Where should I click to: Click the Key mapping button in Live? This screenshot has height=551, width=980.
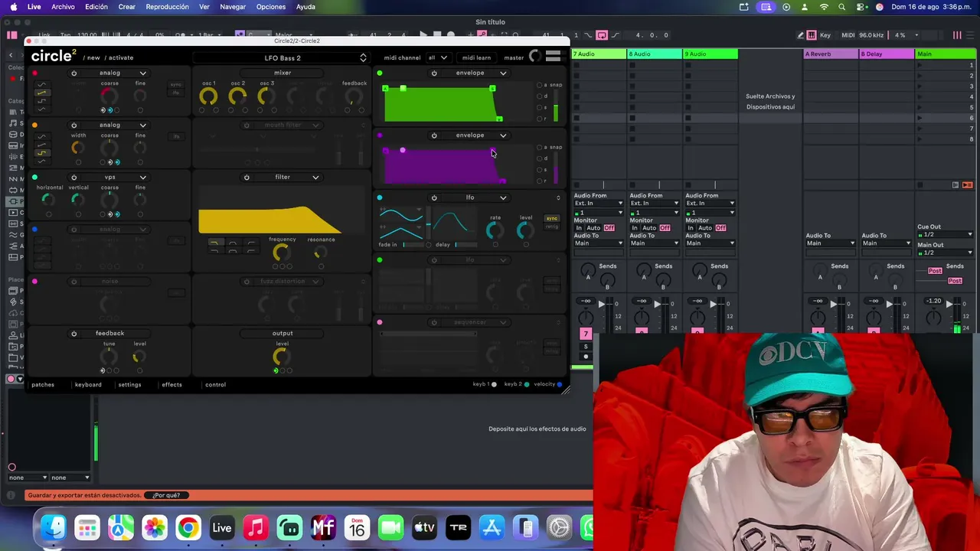point(825,35)
